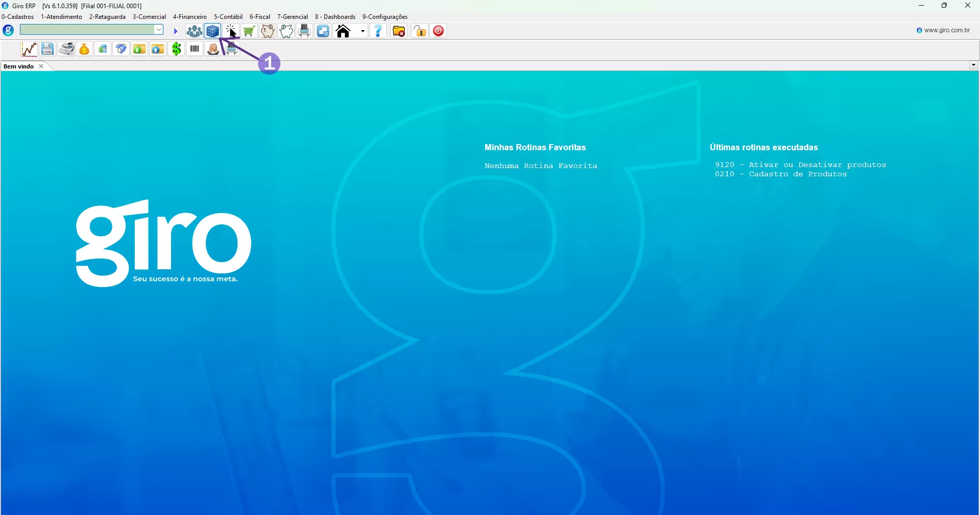Expand the routine search combo box arrow
Image resolution: width=980 pixels, height=515 pixels.
pyautogui.click(x=159, y=30)
